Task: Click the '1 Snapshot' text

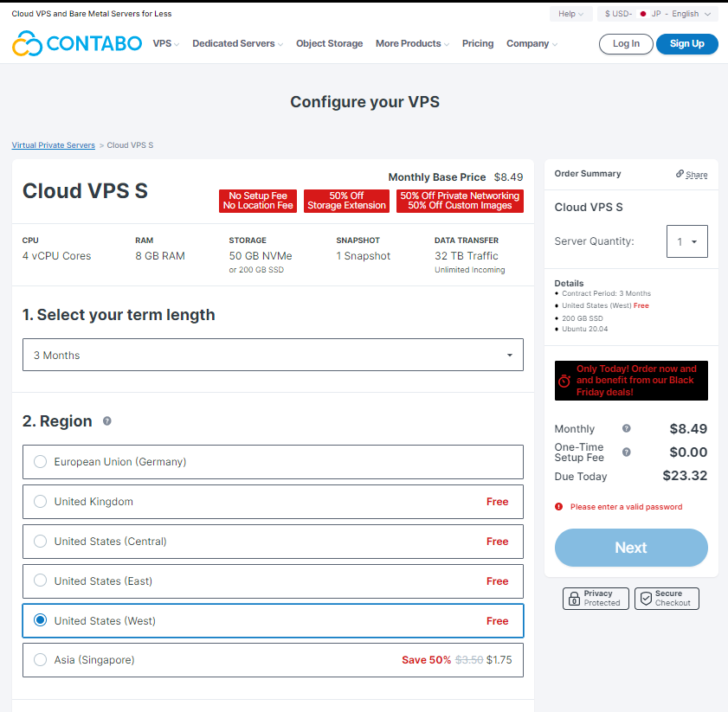Action: point(363,256)
